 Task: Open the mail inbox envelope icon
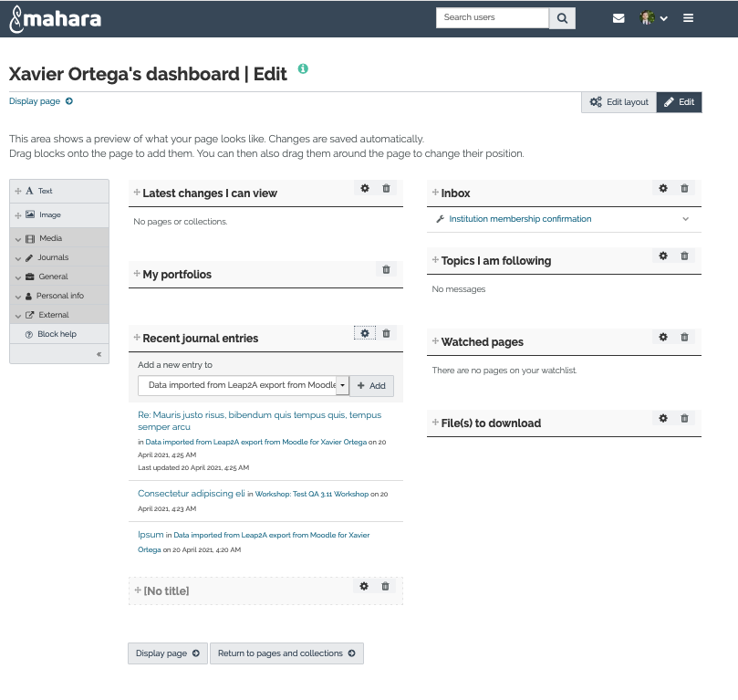click(x=618, y=18)
